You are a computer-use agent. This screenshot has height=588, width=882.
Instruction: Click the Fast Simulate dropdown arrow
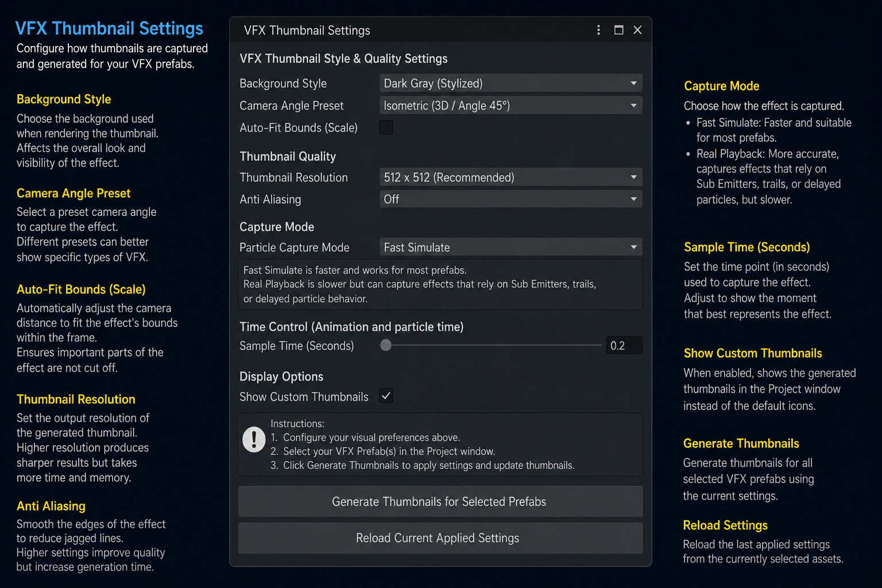coord(633,247)
